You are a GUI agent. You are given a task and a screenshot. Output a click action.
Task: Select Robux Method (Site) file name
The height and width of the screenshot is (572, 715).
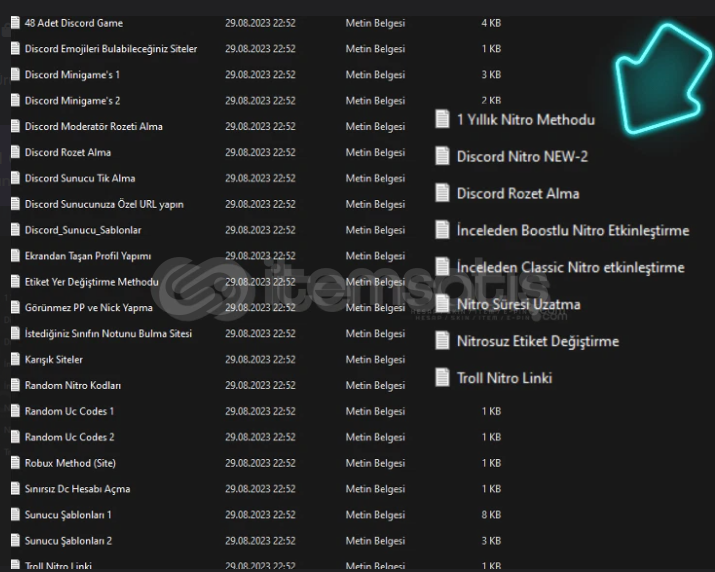(70, 463)
